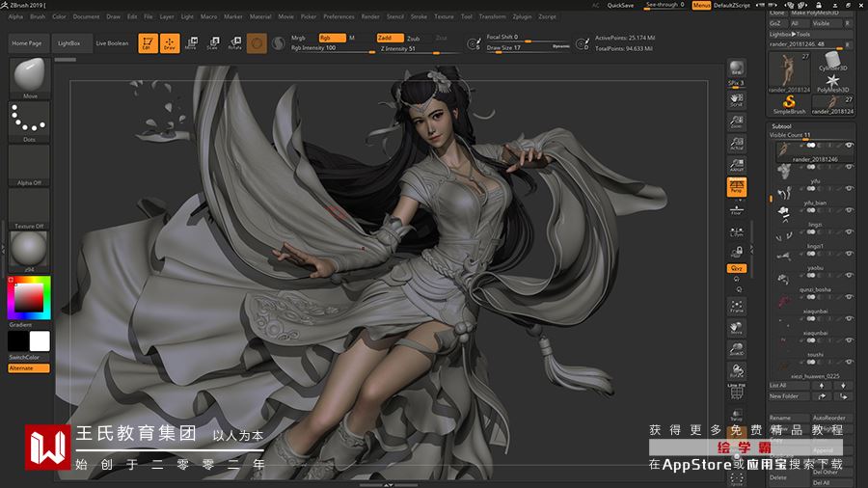Open the Move brush selector thumbnail

pos(29,76)
